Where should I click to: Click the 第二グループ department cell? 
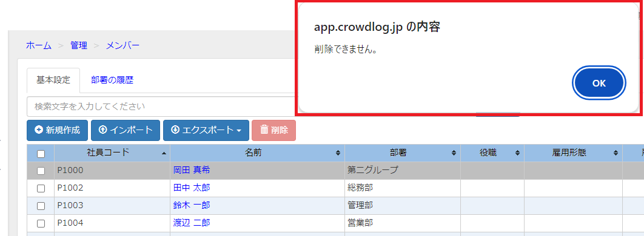(403, 171)
